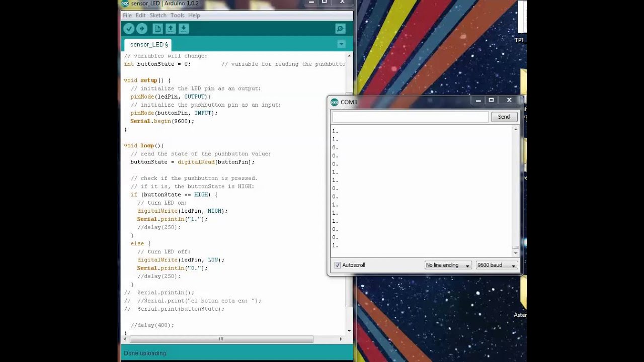Open the Sketch menu
Screen dimensions: 644x362
158,15
